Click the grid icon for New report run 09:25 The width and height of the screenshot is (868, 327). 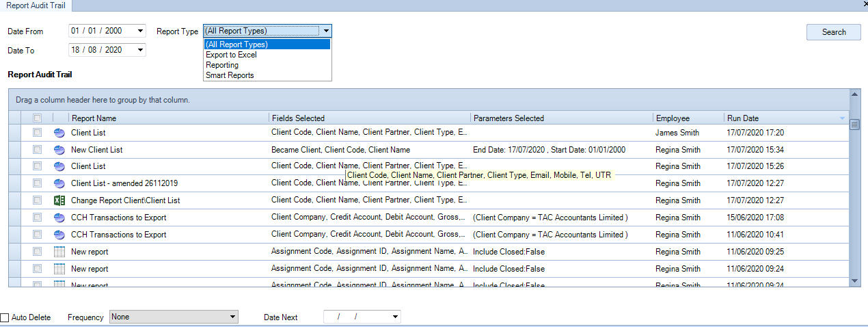click(59, 252)
